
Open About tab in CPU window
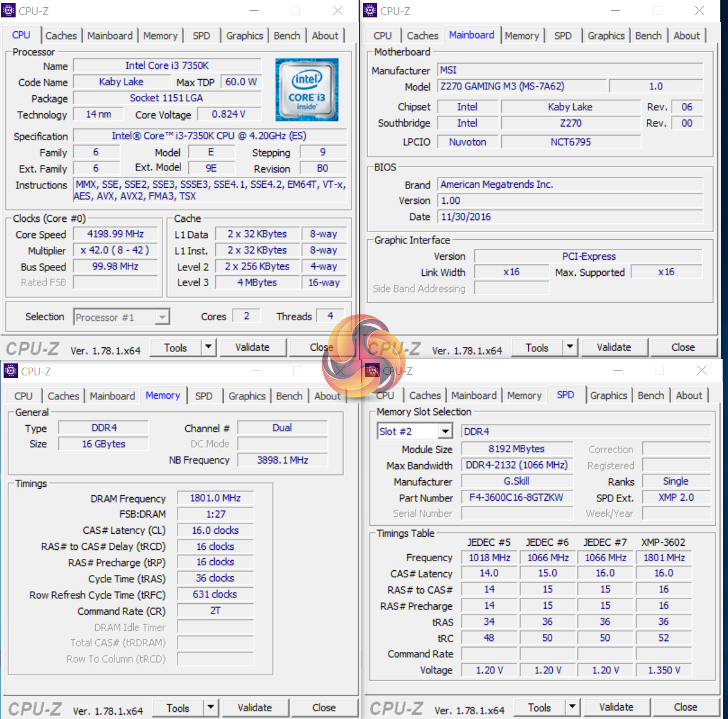[325, 35]
